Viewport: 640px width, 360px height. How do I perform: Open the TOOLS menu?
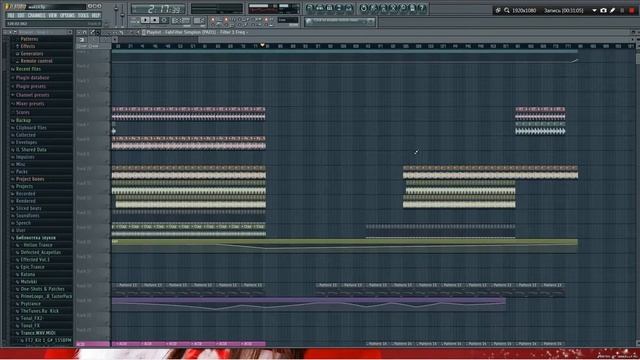click(x=83, y=16)
